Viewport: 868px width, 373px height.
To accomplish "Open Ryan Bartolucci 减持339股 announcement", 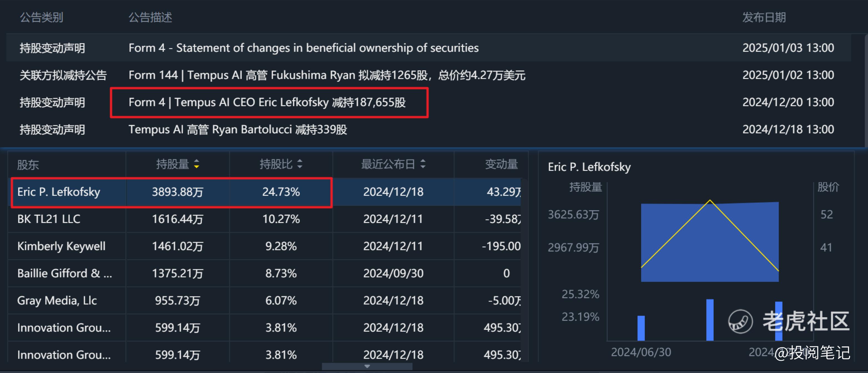I will pos(238,130).
